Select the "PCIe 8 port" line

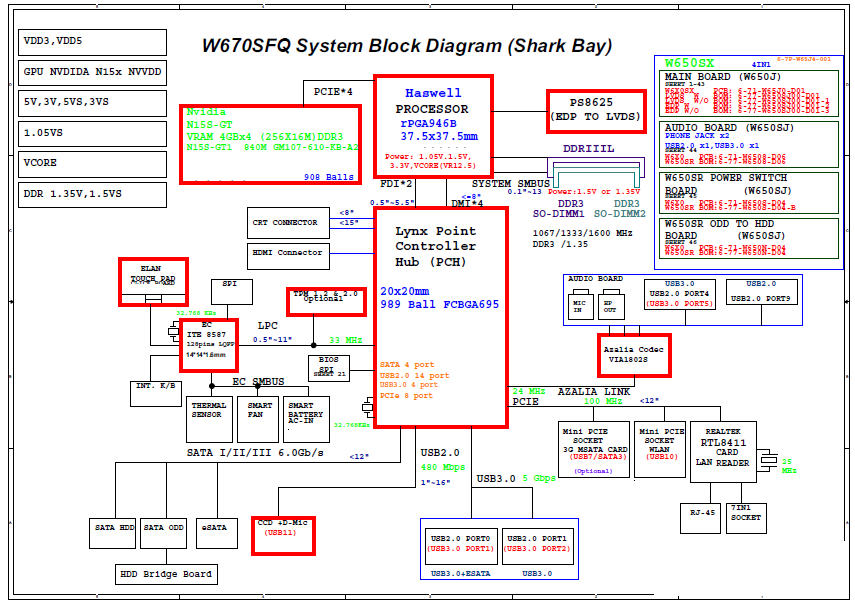point(406,395)
